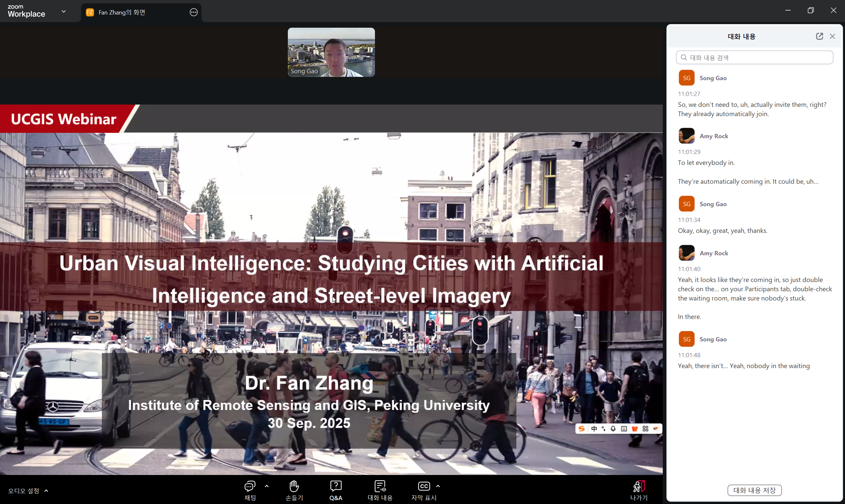Click Amy Rock's avatar at 11:01:29

pyautogui.click(x=686, y=136)
